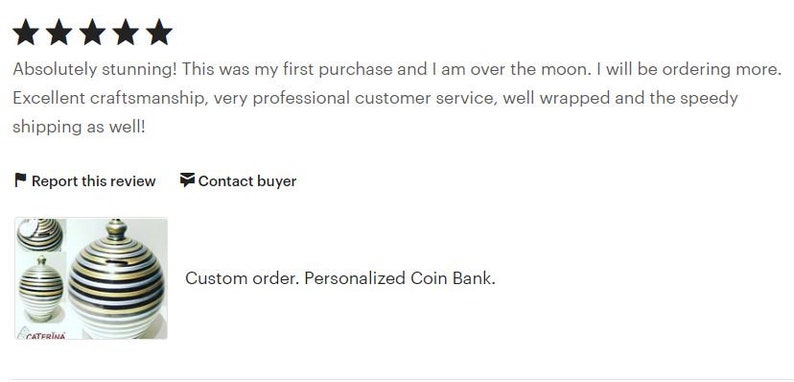Click the fifth rating star

159,32
